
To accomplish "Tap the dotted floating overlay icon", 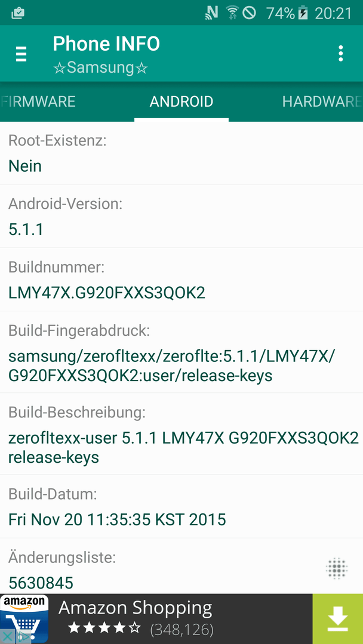I will tap(337, 568).
